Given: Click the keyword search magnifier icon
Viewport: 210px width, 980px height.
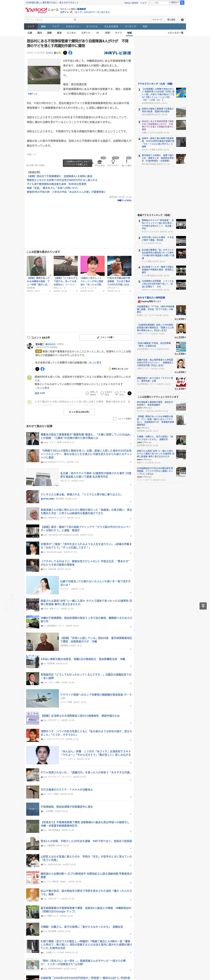Looking at the screenshot, I should point(75,20).
